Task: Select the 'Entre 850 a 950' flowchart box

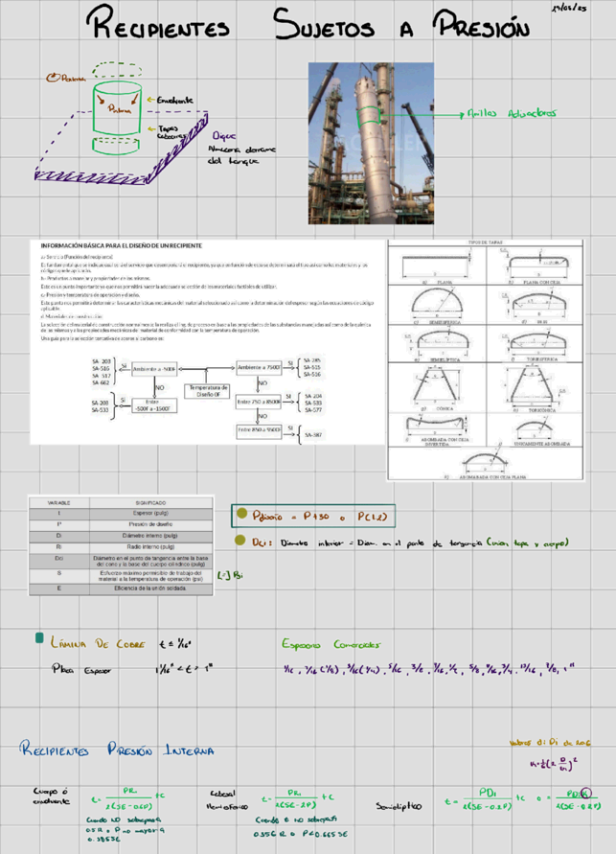Action: coord(259,430)
